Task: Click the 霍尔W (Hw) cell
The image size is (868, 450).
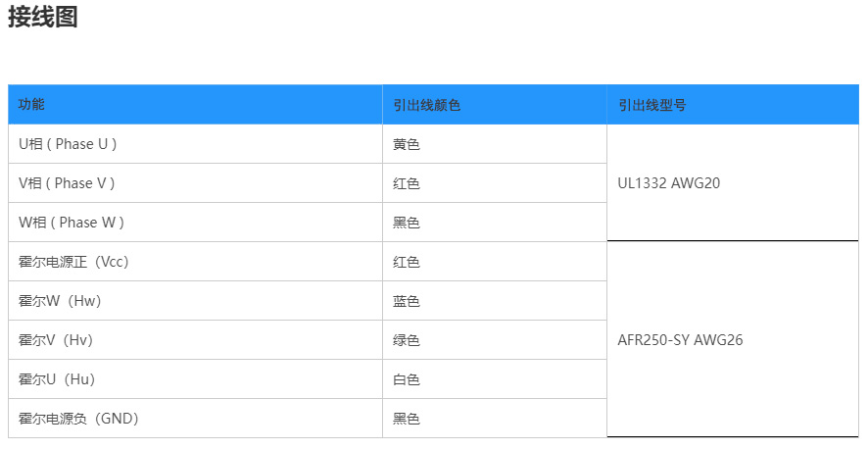Action: point(60,301)
